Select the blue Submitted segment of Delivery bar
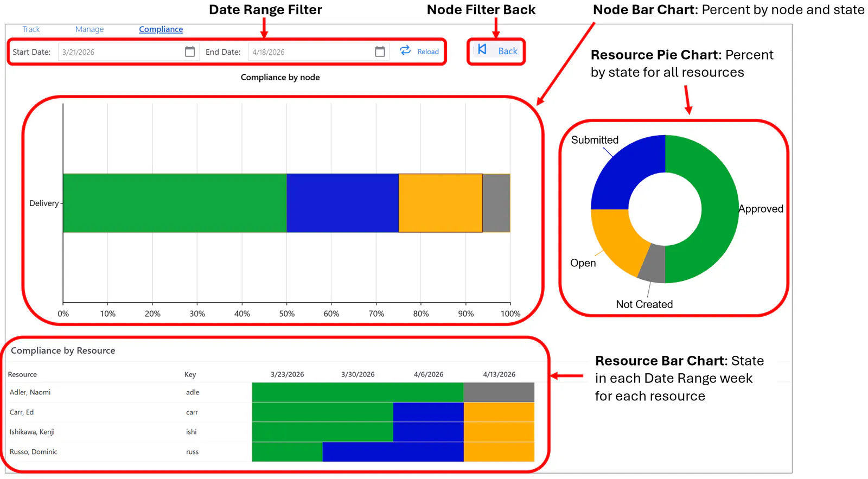Screen dimensions: 868x479 pos(342,203)
